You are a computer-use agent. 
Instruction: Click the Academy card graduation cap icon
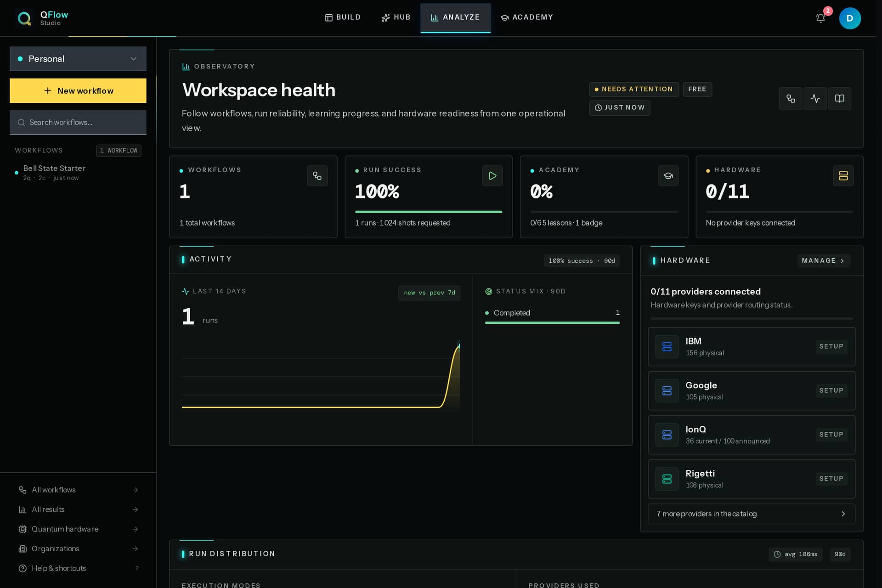click(x=668, y=175)
